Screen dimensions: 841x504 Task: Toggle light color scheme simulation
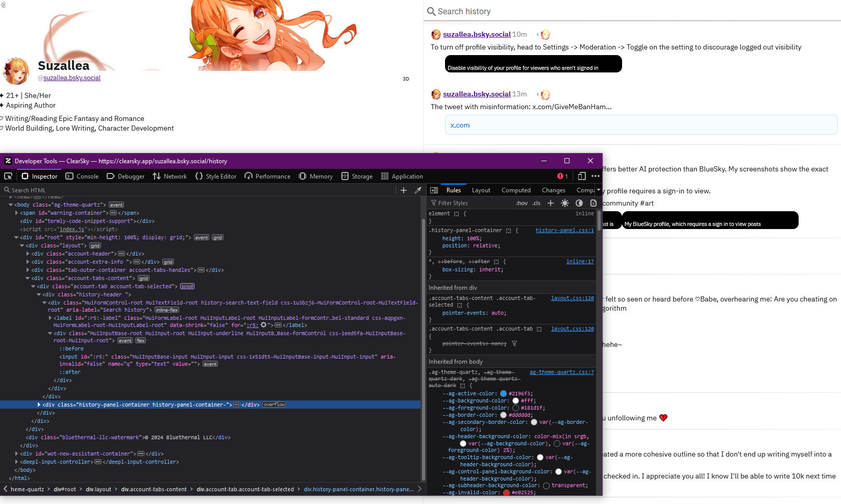(565, 203)
